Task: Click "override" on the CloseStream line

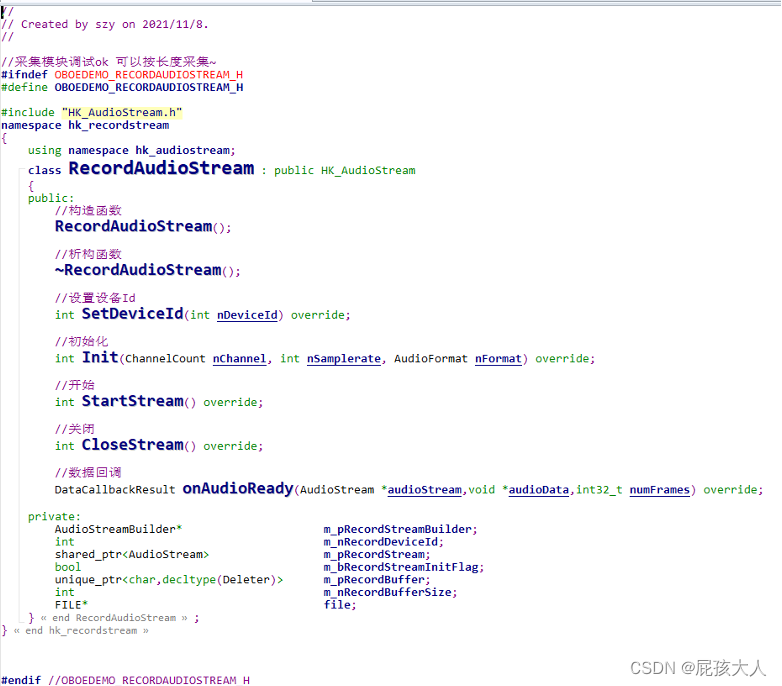Action: click(230, 446)
